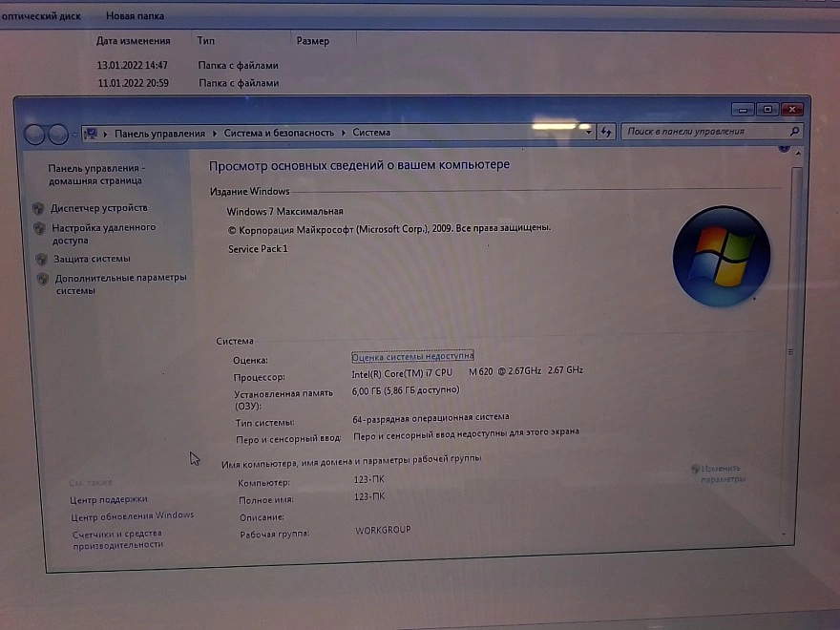This screenshot has width=840, height=630.
Task: Click 'Service Pack 1' text
Action: (258, 249)
